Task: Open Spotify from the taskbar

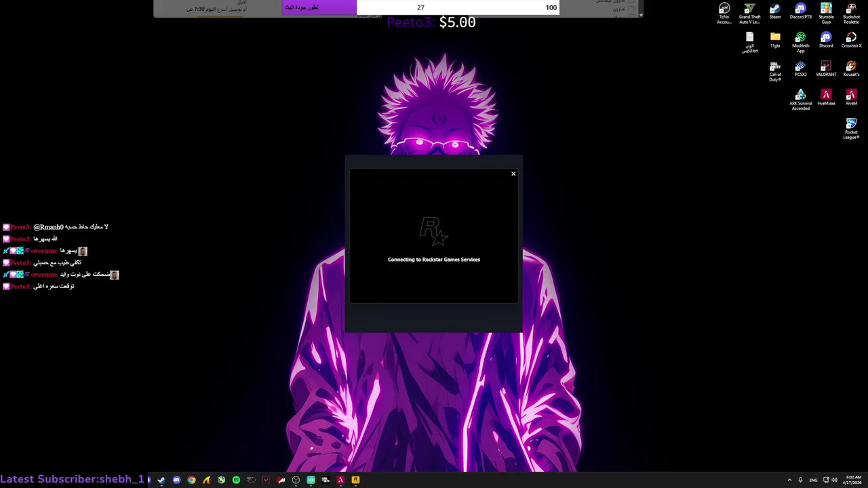Action: [236, 480]
